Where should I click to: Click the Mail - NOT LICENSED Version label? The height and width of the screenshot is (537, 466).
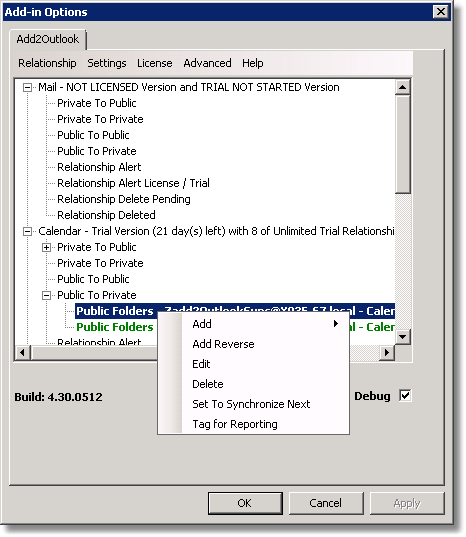coord(189,87)
